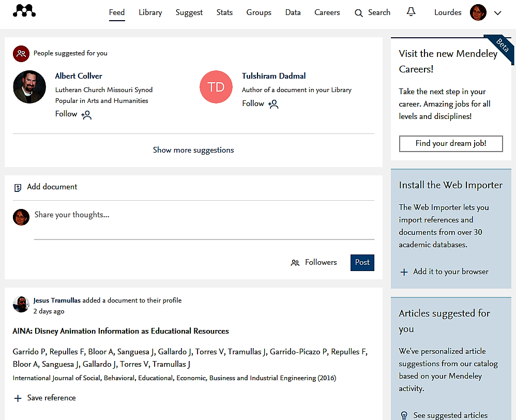Viewport: 516px width, 420px height.
Task: Follow Tulshiram Dadmal
Action: 253,103
